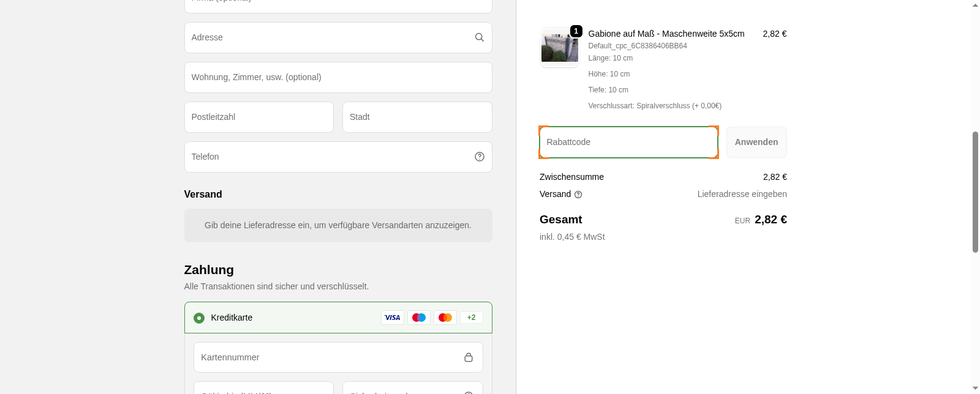980x394 pixels.
Task: Click the vertical page scrollbar thumb
Action: 975,191
